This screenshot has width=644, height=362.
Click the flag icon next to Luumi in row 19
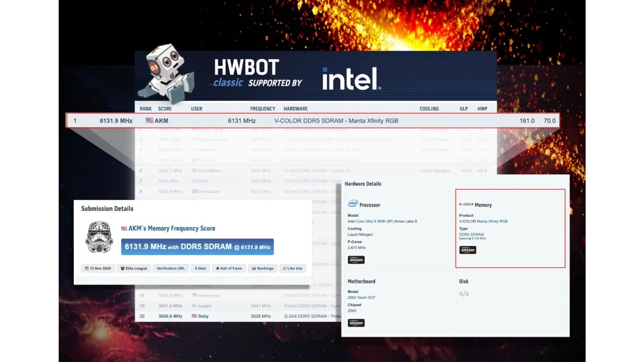coord(194,306)
